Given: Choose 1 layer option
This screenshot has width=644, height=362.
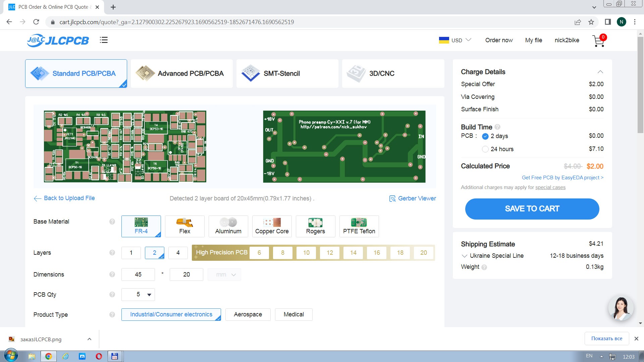Looking at the screenshot, I should pyautogui.click(x=131, y=253).
